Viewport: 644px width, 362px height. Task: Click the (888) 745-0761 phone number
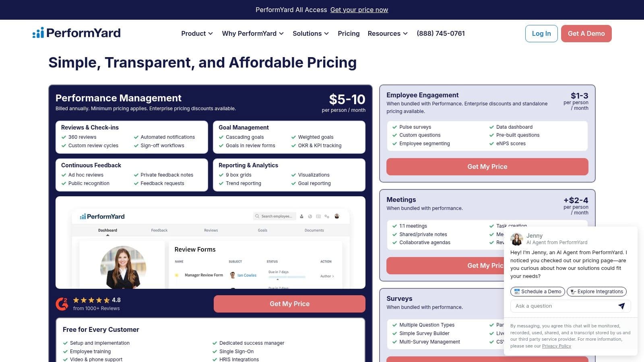click(x=440, y=33)
